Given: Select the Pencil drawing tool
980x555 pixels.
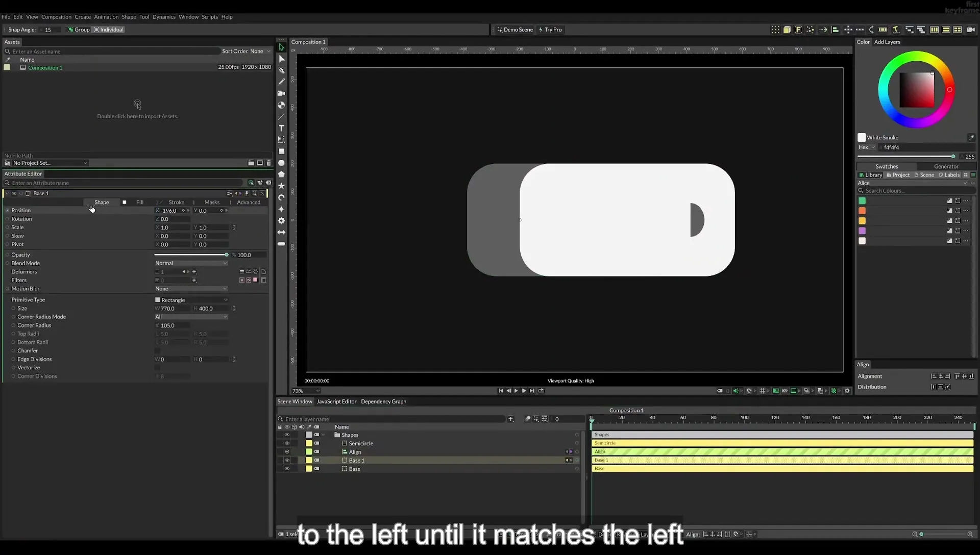Looking at the screenshot, I should (281, 82).
